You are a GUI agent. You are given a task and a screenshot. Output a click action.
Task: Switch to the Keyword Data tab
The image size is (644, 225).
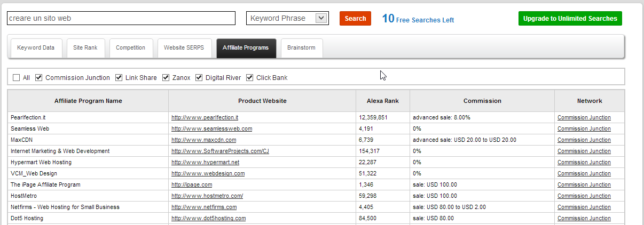tap(36, 48)
